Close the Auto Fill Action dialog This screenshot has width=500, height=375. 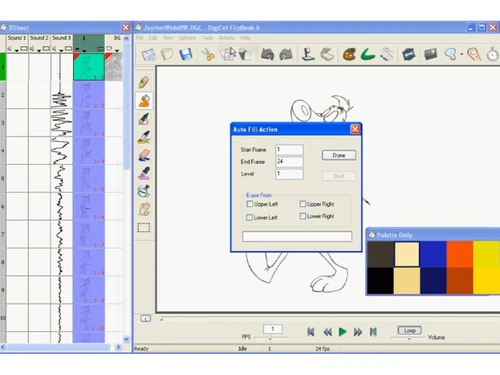coord(355,129)
